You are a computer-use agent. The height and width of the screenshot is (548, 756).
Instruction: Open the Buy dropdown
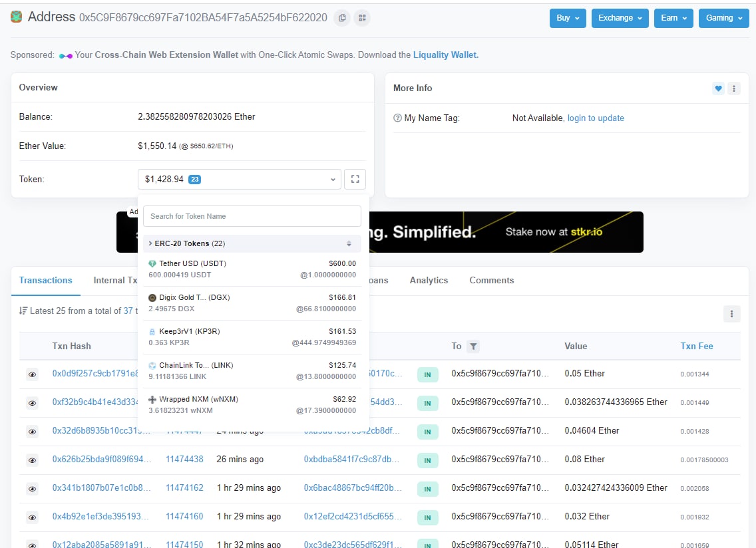tap(568, 18)
